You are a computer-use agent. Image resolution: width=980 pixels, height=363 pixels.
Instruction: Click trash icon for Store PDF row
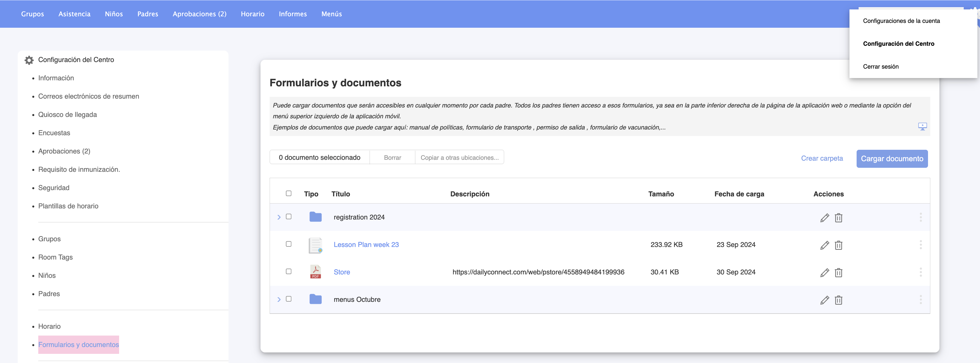click(838, 272)
